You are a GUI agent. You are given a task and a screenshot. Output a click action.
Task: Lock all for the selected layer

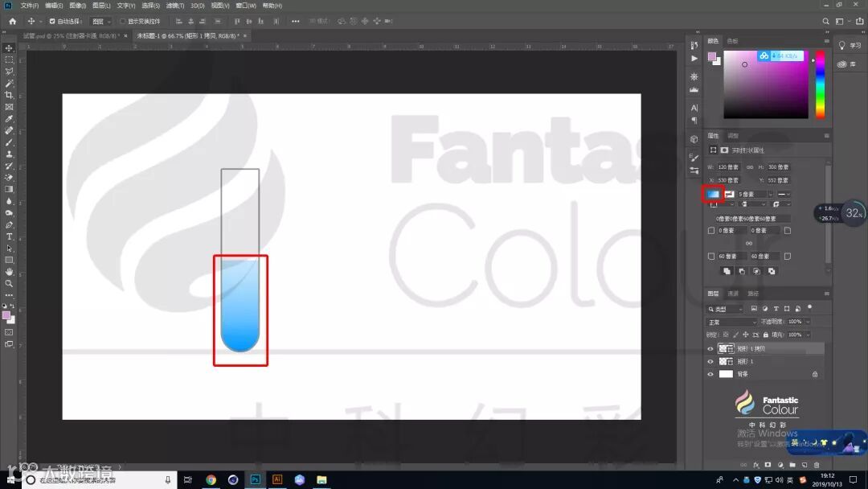click(x=766, y=335)
